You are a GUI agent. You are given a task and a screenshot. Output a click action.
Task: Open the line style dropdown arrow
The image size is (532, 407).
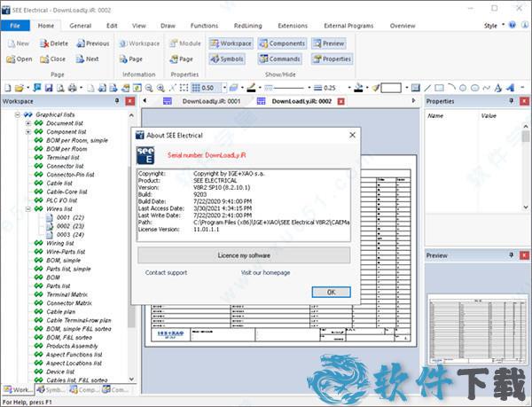309,88
